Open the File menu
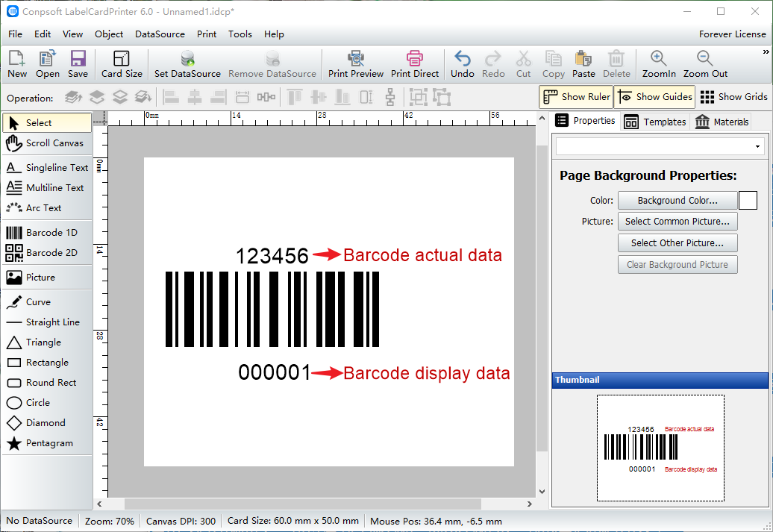773x532 pixels. pyautogui.click(x=15, y=34)
